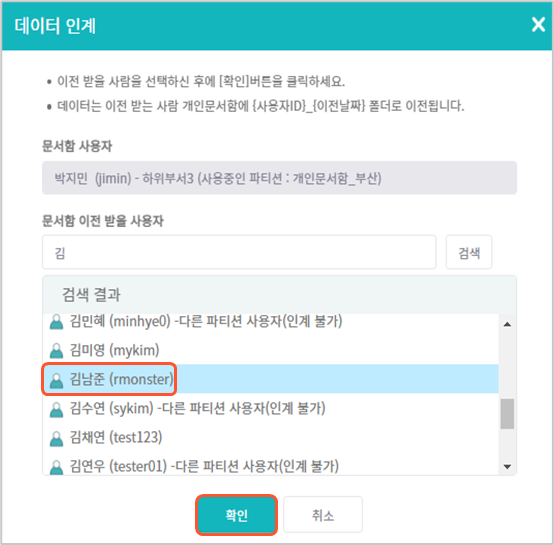This screenshot has height=545, width=554.
Task: Pick 김수연 (sykim) from the list
Action: 197,409
